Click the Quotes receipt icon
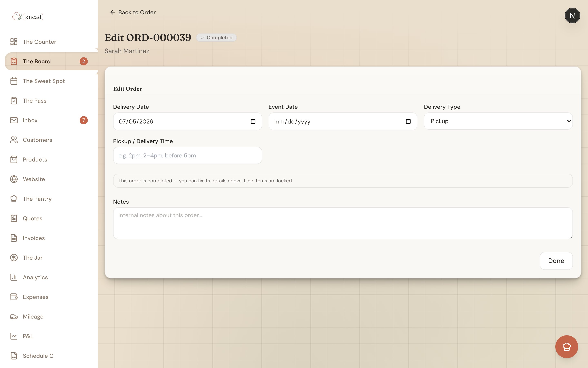This screenshot has height=368, width=588. (14, 218)
